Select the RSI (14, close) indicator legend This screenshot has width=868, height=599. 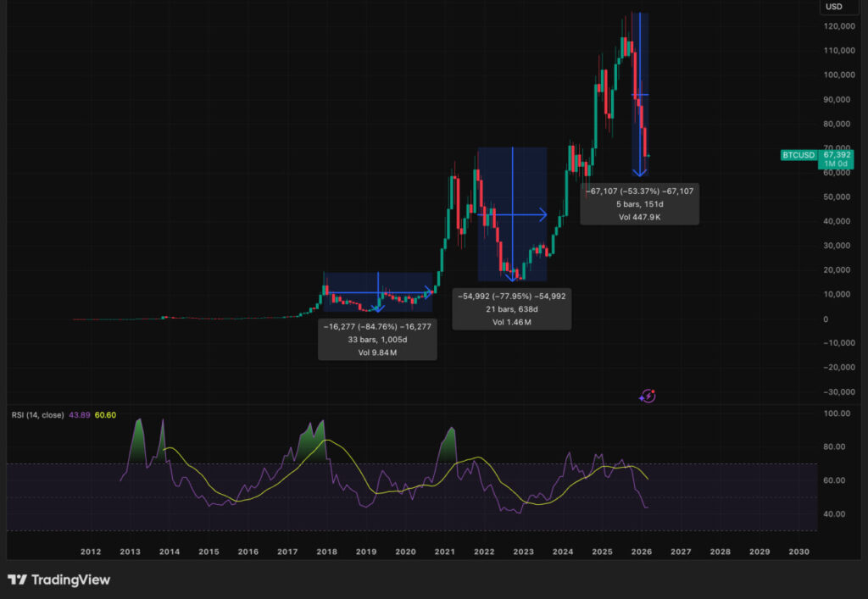coord(37,414)
